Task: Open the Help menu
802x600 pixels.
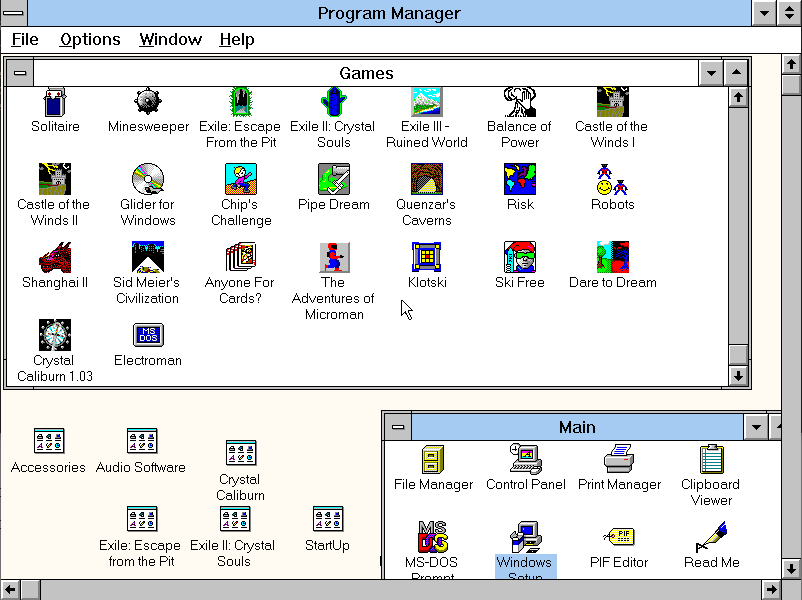Action: (x=237, y=39)
